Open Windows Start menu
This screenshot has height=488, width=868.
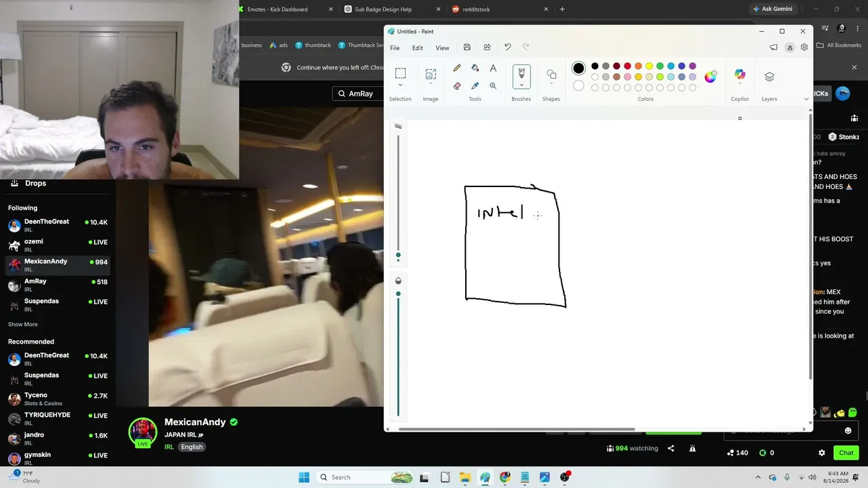point(304,477)
